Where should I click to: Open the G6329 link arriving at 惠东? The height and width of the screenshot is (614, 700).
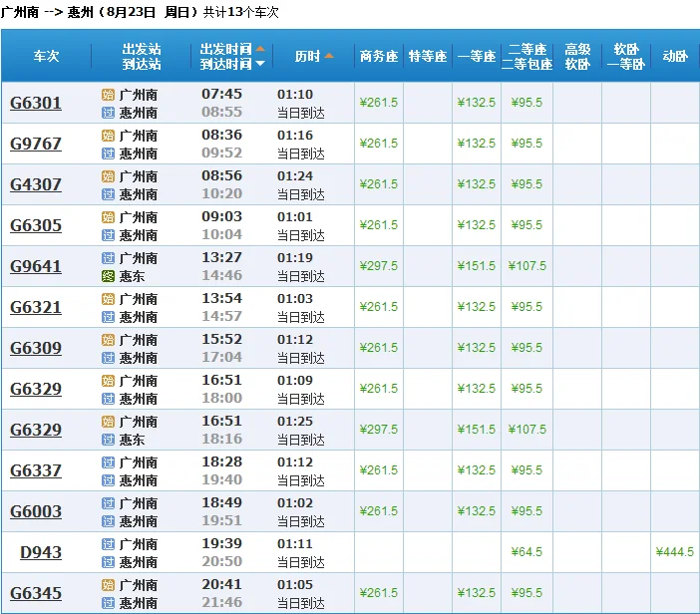pos(36,431)
